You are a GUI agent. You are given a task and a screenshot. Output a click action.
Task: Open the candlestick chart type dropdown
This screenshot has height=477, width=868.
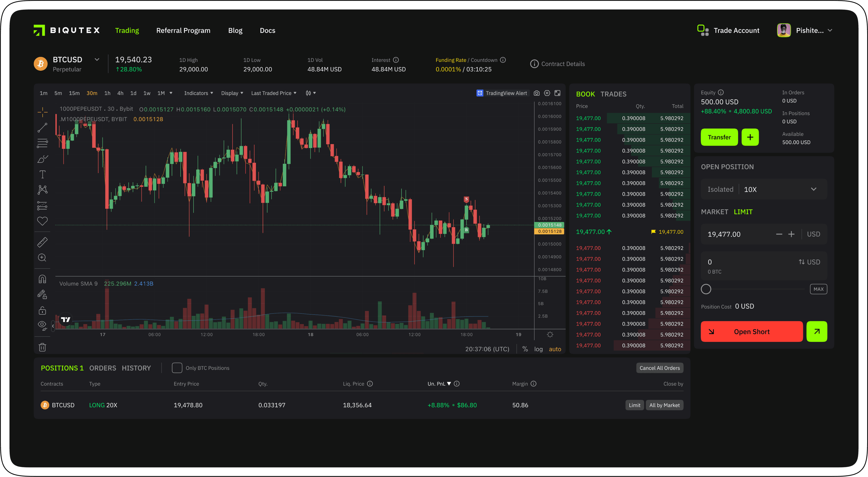tap(310, 93)
